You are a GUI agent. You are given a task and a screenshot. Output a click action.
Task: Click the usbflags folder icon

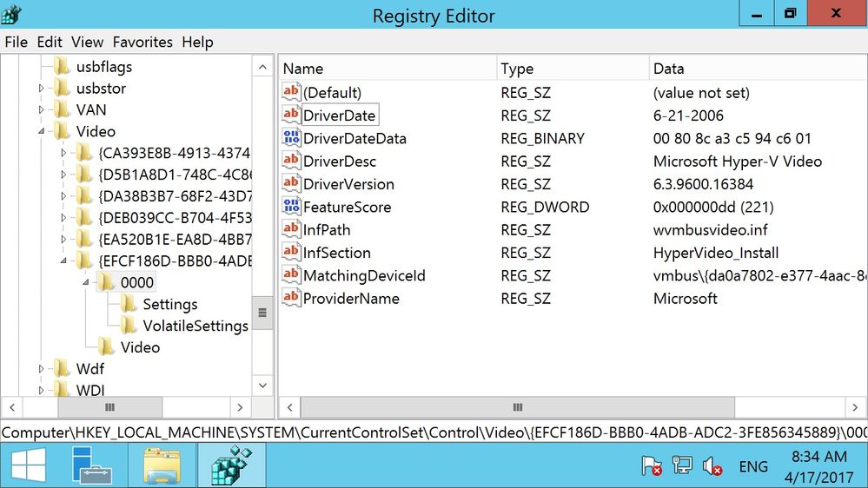coord(63,66)
